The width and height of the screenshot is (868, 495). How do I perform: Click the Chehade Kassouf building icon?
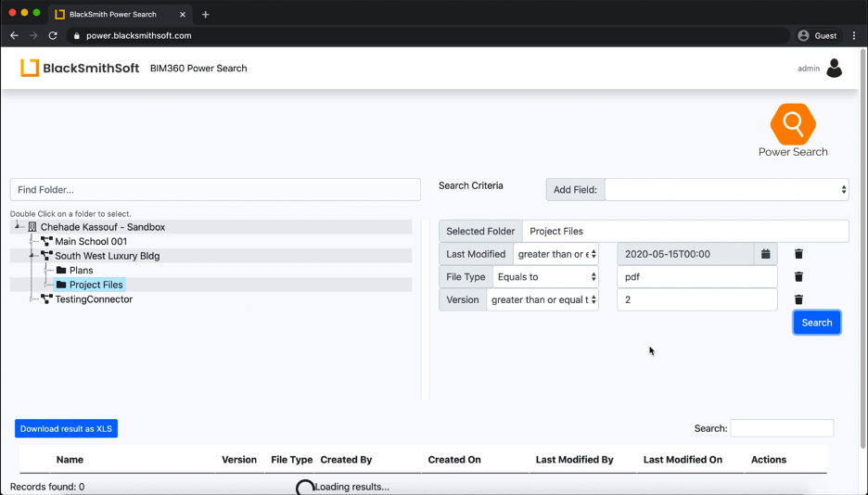[32, 227]
